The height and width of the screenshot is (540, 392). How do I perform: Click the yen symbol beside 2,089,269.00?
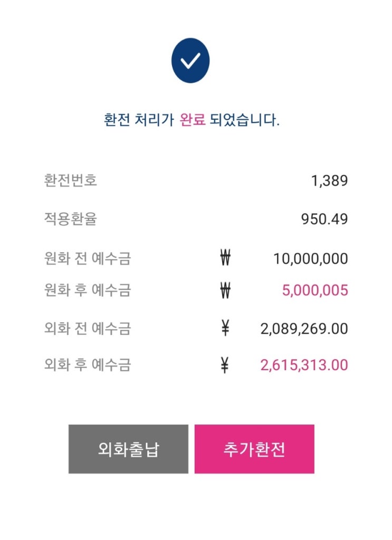tap(225, 329)
